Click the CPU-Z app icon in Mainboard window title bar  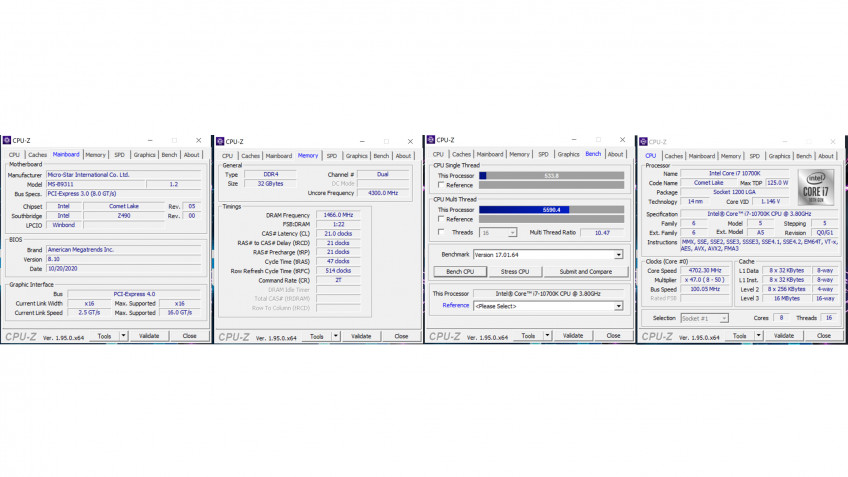[7, 140]
